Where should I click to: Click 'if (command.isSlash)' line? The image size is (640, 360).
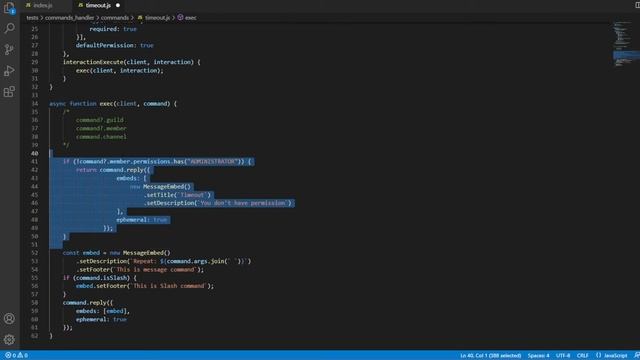(x=100, y=278)
